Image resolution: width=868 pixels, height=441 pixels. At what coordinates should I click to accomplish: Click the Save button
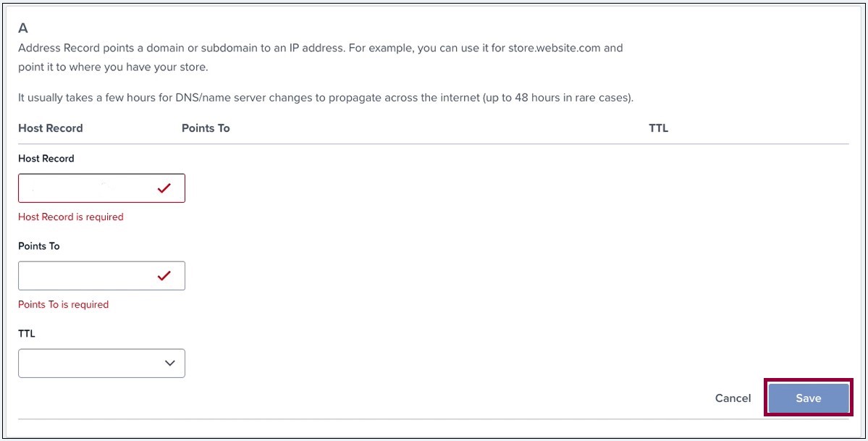(808, 398)
